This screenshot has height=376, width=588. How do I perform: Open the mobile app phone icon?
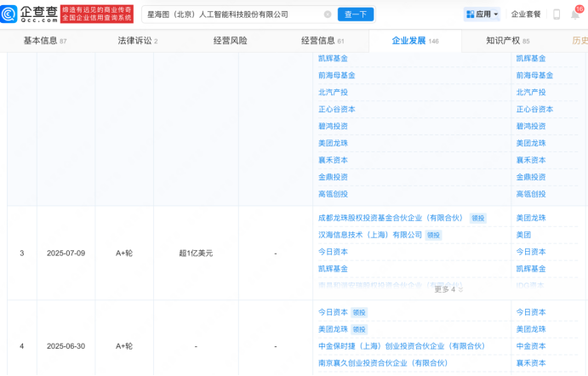[x=556, y=14]
